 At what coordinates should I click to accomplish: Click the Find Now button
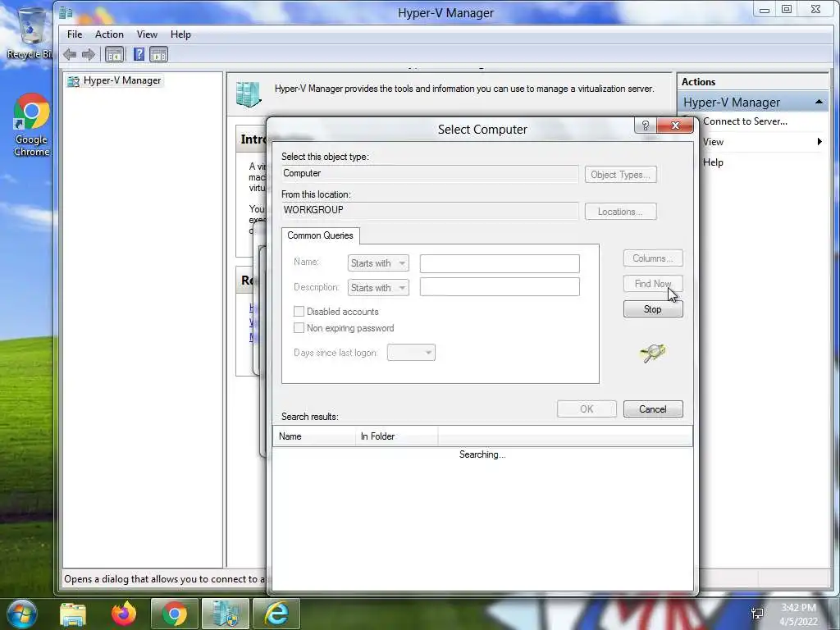[x=653, y=283]
